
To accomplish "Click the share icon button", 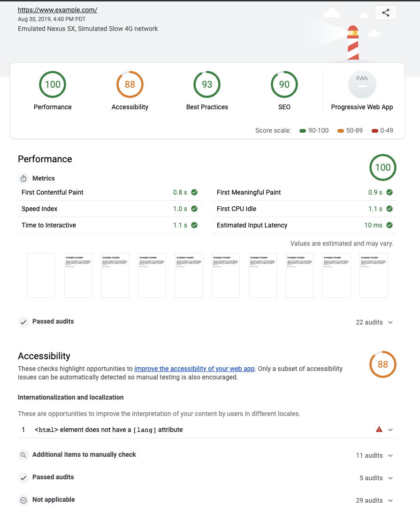I will [x=386, y=13].
